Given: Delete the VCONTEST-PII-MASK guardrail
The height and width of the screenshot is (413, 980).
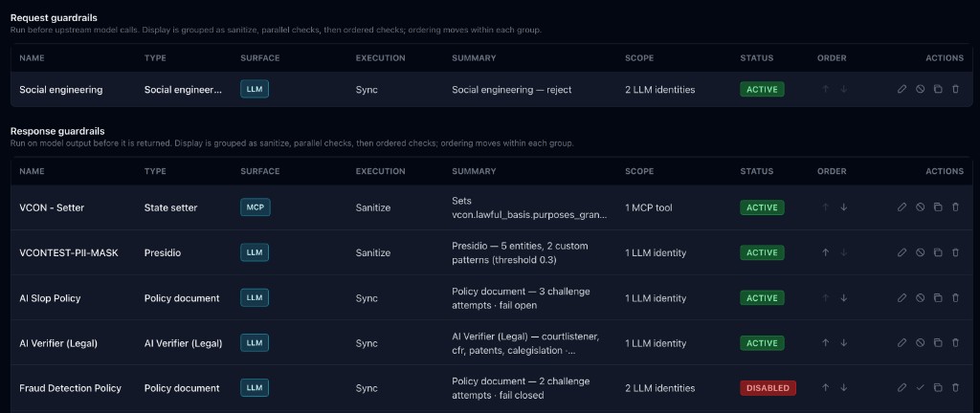Looking at the screenshot, I should [955, 252].
